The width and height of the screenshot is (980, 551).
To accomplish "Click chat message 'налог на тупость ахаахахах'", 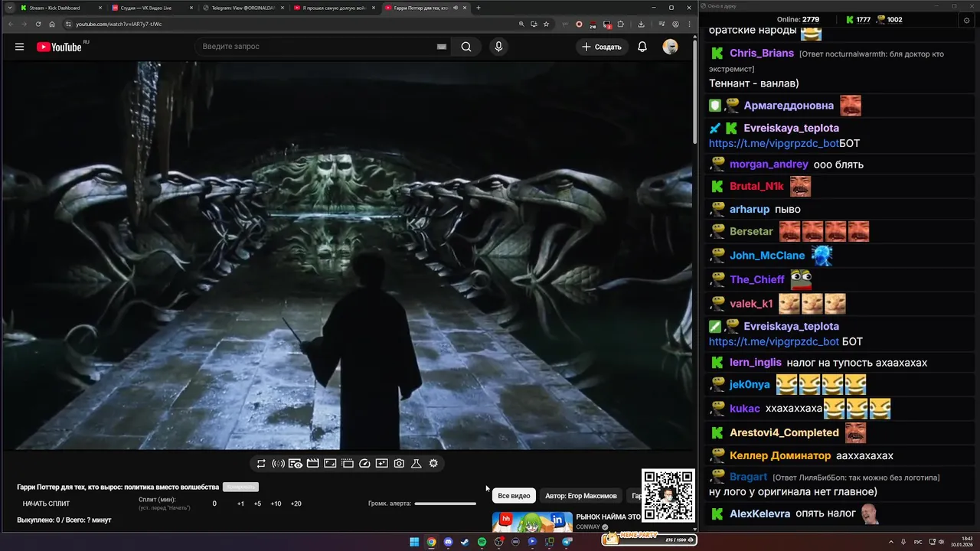I will pyautogui.click(x=857, y=363).
